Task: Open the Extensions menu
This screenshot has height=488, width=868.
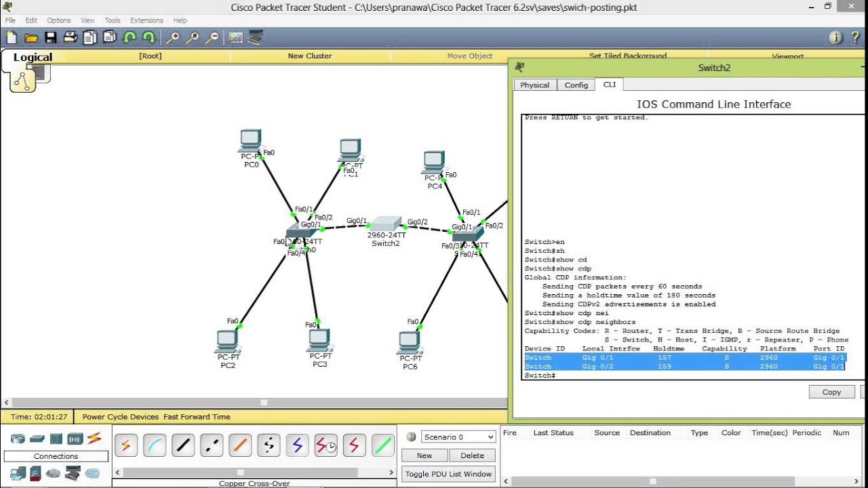Action: tap(146, 20)
